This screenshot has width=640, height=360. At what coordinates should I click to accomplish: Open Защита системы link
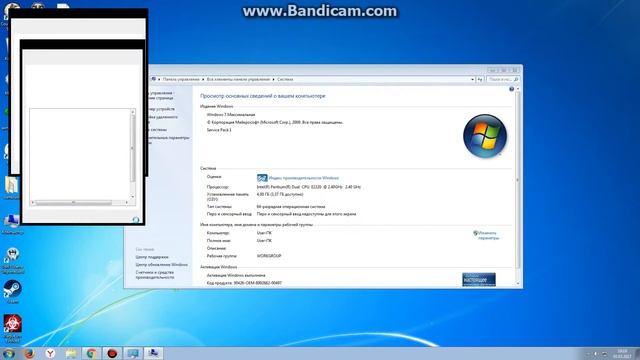click(158, 129)
